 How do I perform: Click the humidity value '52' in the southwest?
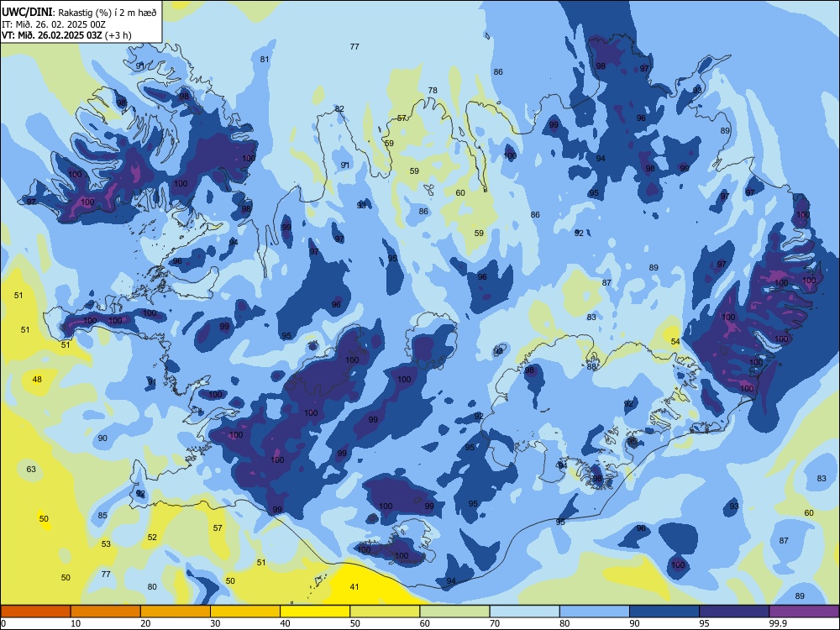click(x=152, y=537)
